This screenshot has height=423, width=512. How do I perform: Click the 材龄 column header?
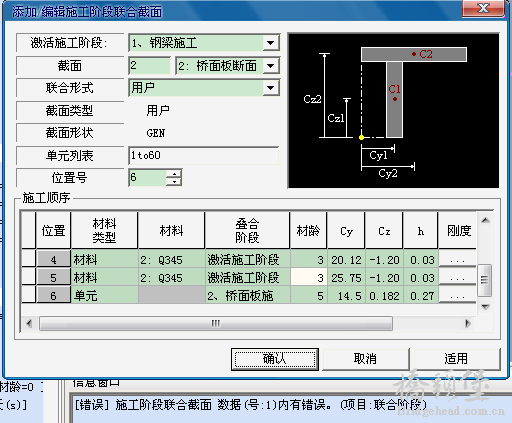coord(309,230)
